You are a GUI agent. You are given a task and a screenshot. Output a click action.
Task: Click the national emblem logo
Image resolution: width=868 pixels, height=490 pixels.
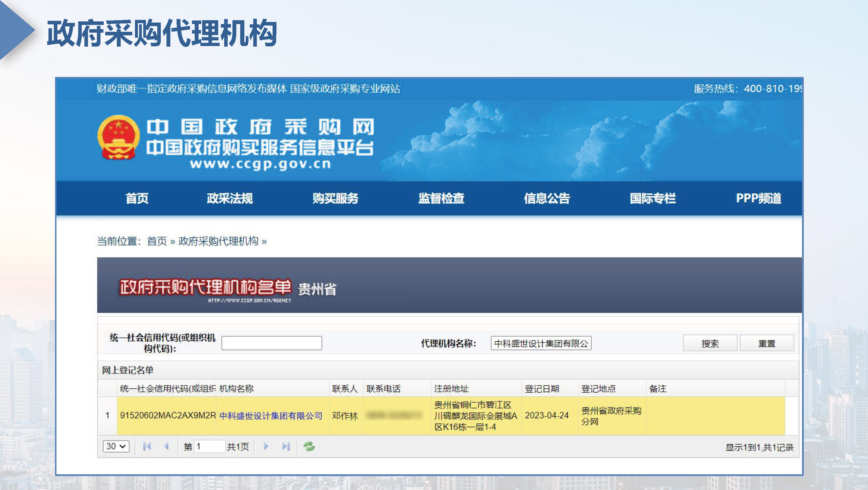pyautogui.click(x=119, y=137)
